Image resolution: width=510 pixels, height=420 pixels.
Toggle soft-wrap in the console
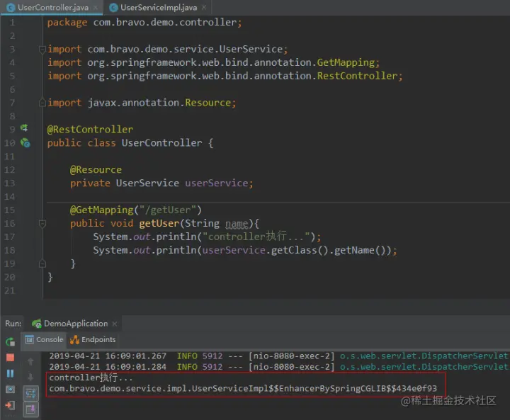[30, 393]
